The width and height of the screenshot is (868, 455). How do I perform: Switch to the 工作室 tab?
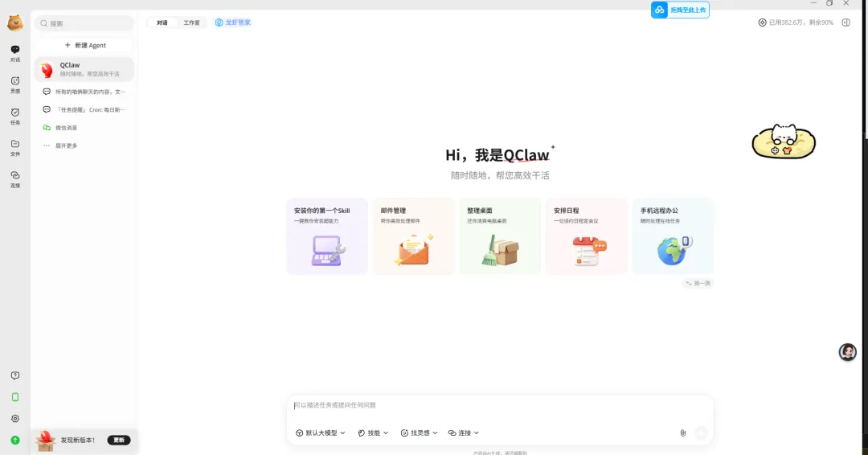tap(191, 23)
